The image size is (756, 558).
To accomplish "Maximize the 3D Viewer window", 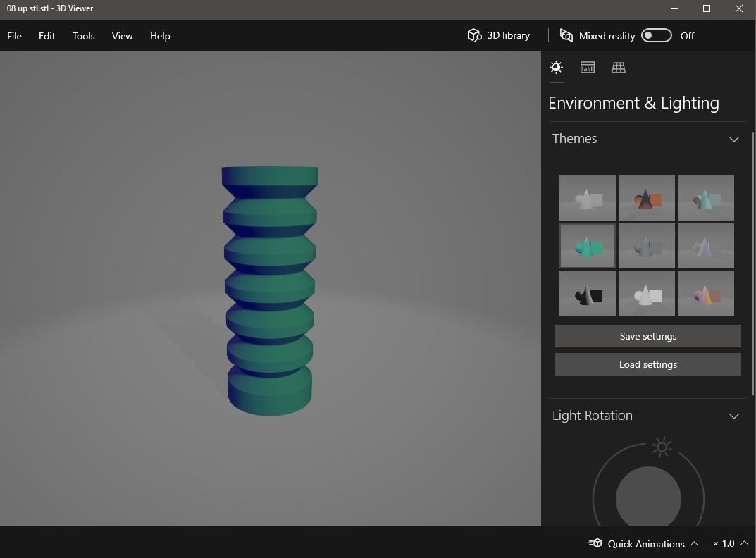I will (707, 8).
